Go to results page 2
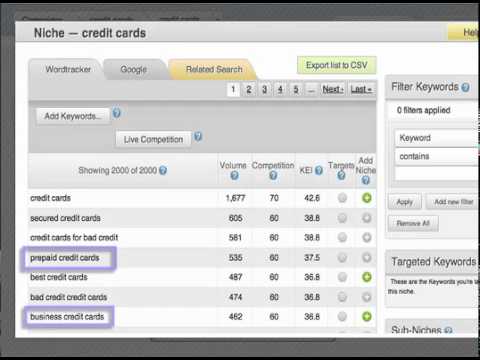The image size is (480, 360). 249,89
